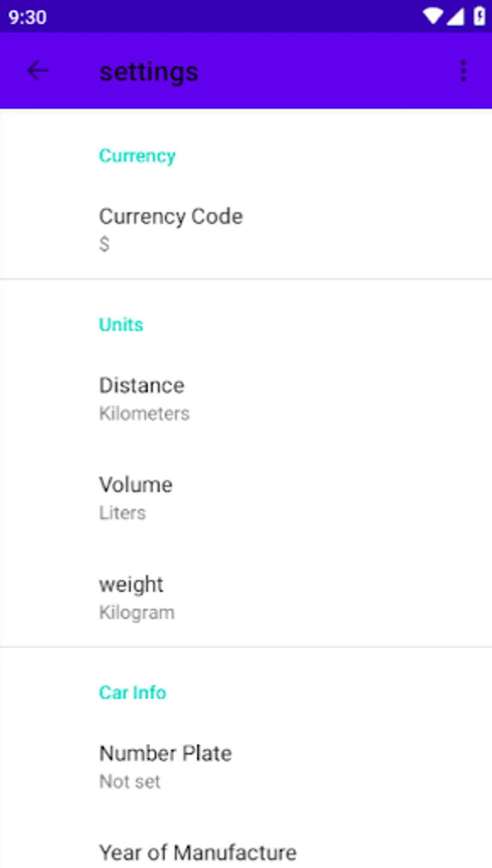Tap the Kilometers value text

click(144, 414)
